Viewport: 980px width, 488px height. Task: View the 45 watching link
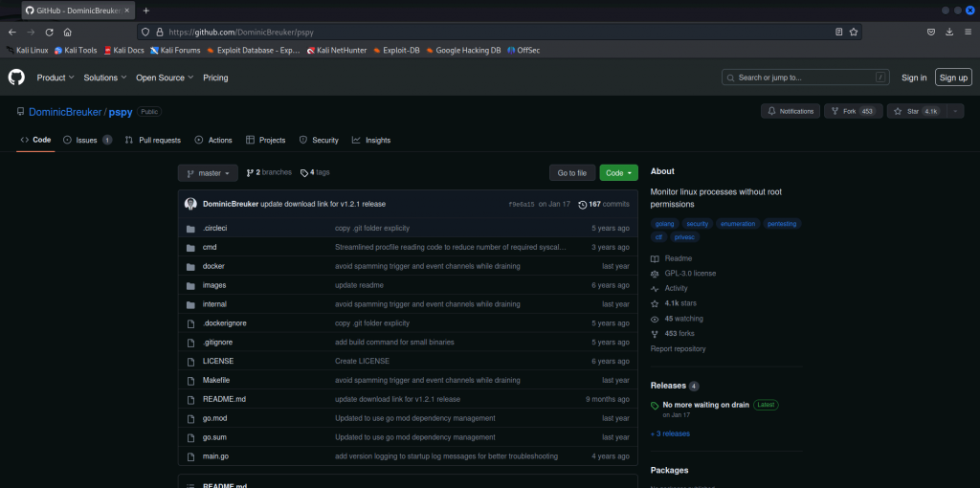pyautogui.click(x=683, y=319)
